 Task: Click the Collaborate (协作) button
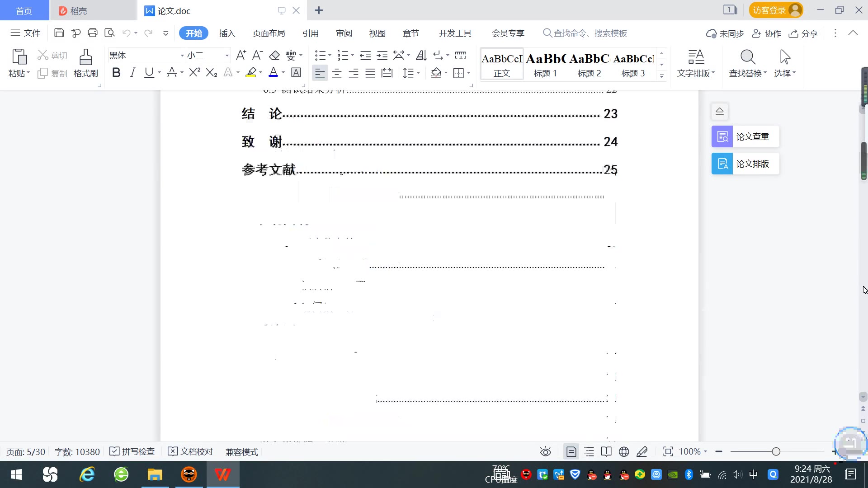(766, 33)
